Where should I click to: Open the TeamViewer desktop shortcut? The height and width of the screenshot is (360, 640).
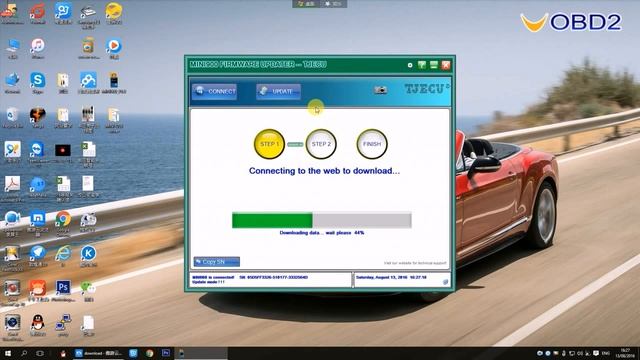(38, 152)
